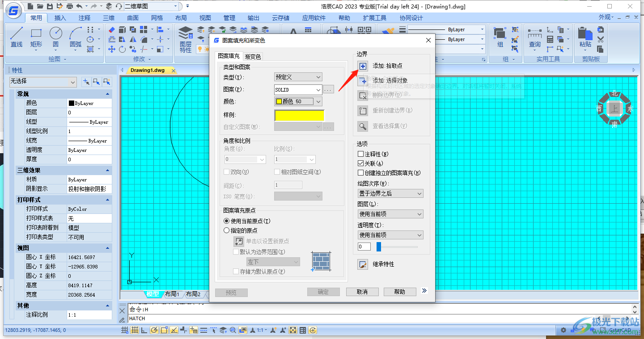Open the 颜色 dropdown showing 颜色 50

(298, 101)
